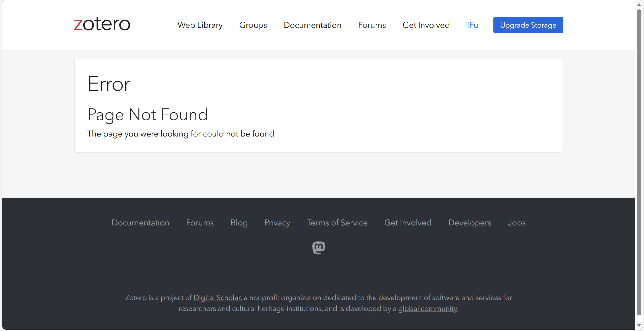Click the Zotero logo in header

[x=102, y=24]
